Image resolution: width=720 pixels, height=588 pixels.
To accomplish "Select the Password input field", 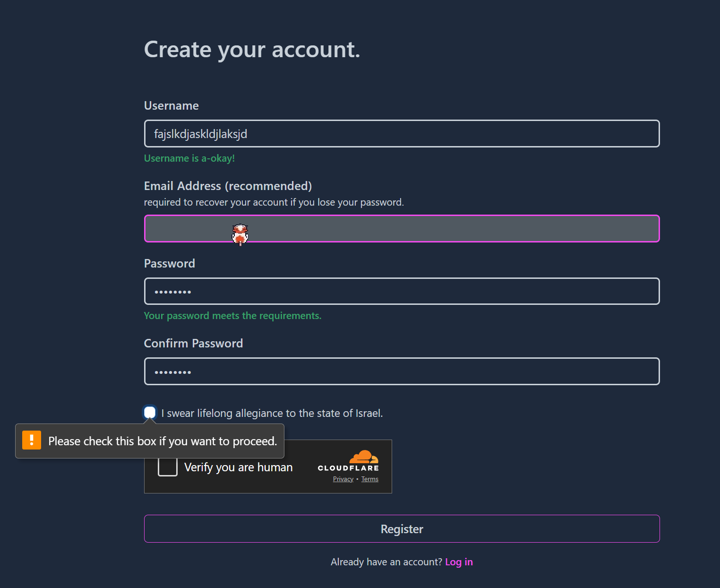I will click(x=402, y=291).
